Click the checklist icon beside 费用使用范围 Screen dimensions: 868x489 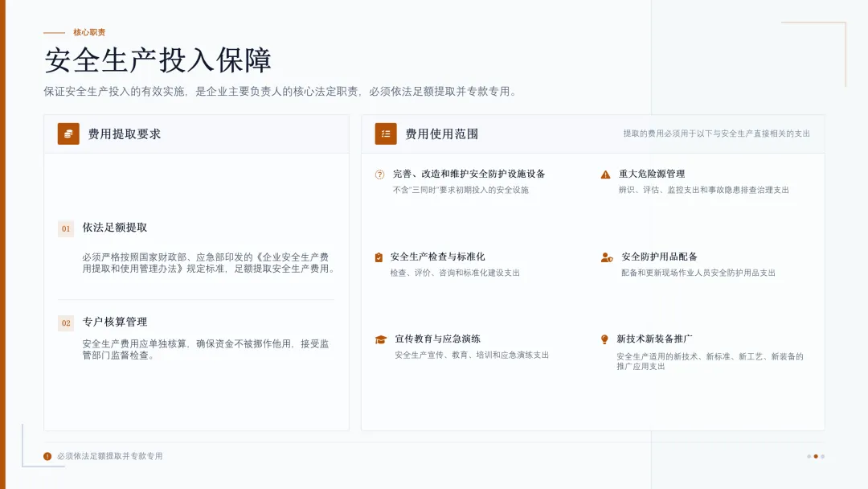pos(385,134)
